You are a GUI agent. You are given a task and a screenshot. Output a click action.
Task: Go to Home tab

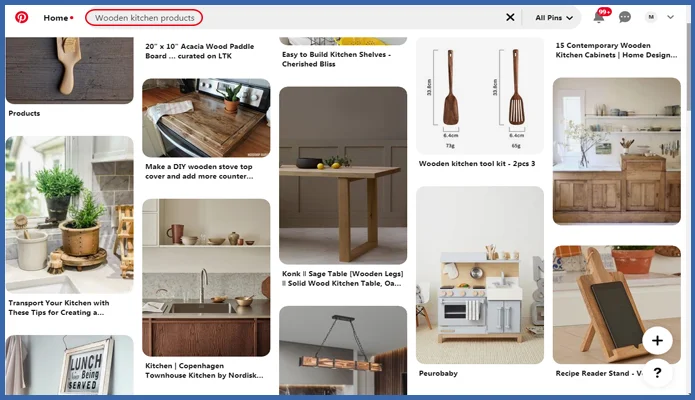[x=57, y=17]
